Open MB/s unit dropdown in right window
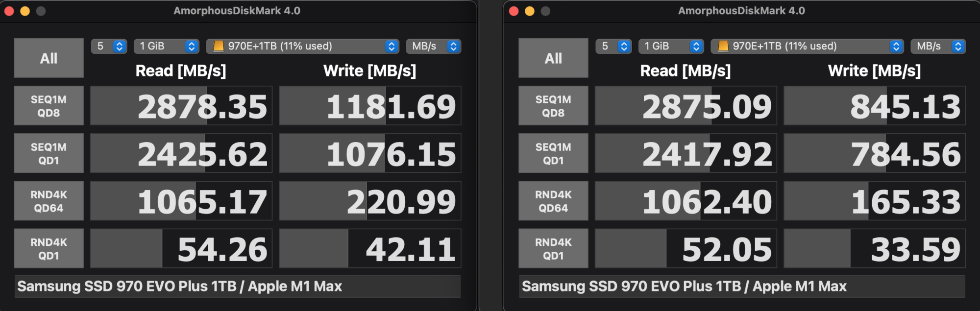Image resolution: width=980 pixels, height=311 pixels. (938, 46)
